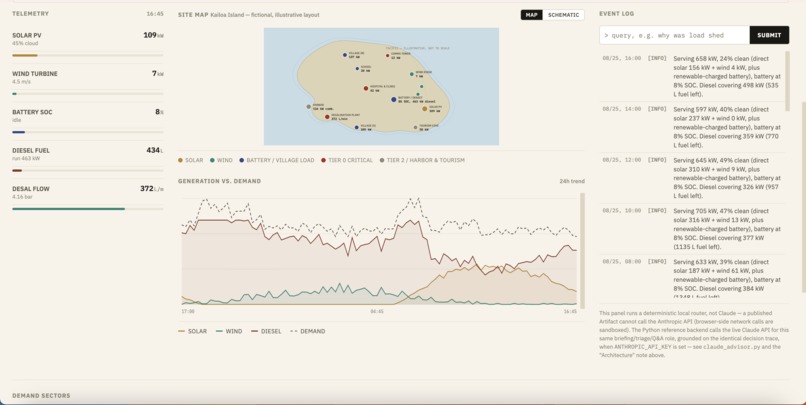Select the Tourism Zone map marker
Screen dimensions: 806x405
tap(416, 127)
